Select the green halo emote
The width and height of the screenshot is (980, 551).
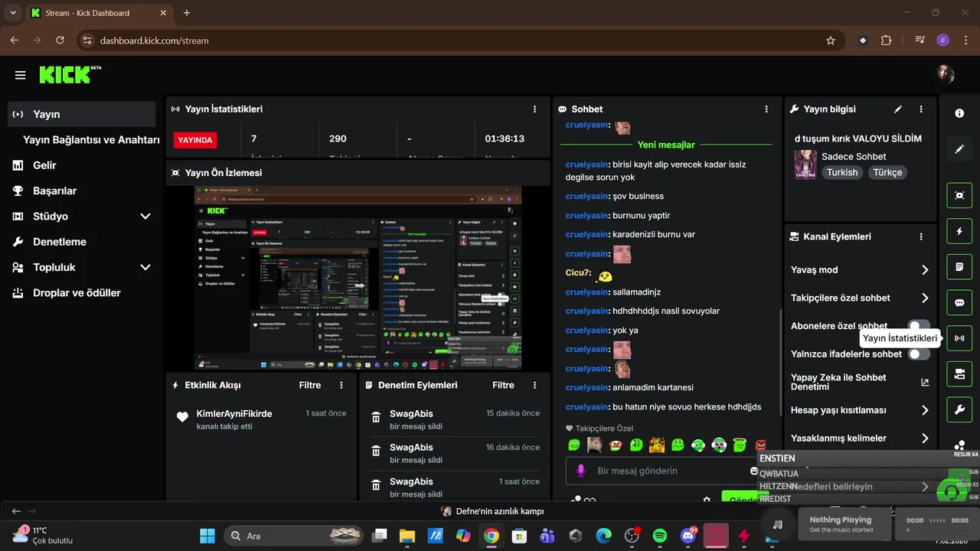click(x=740, y=445)
